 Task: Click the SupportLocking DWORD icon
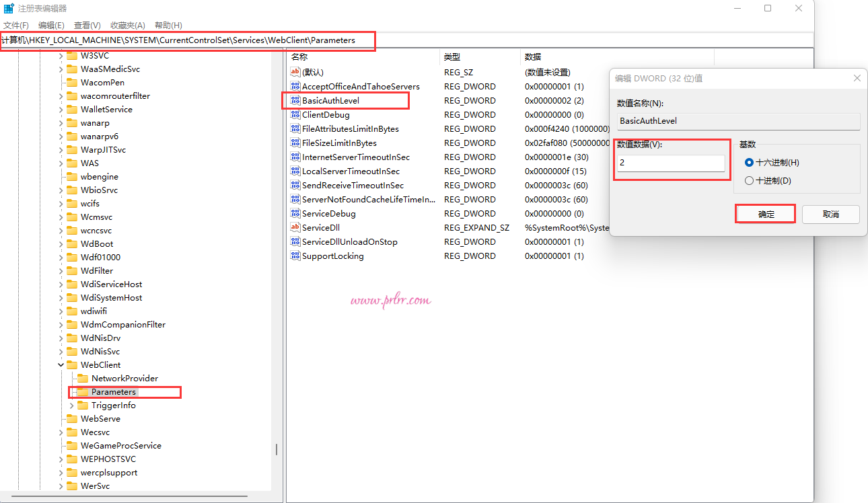coord(295,256)
